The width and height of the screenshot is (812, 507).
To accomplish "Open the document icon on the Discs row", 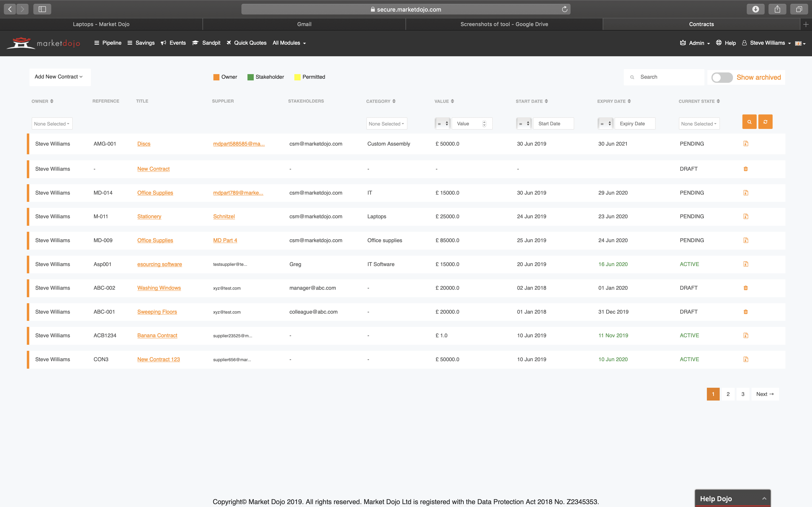I will (x=746, y=143).
